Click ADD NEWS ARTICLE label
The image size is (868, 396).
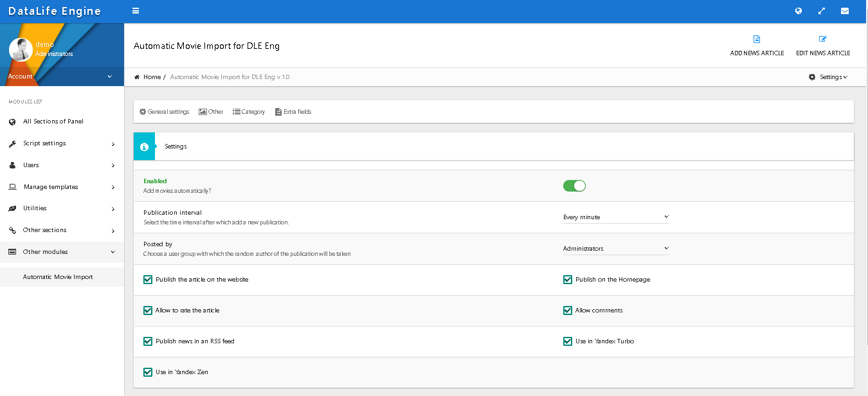757,53
